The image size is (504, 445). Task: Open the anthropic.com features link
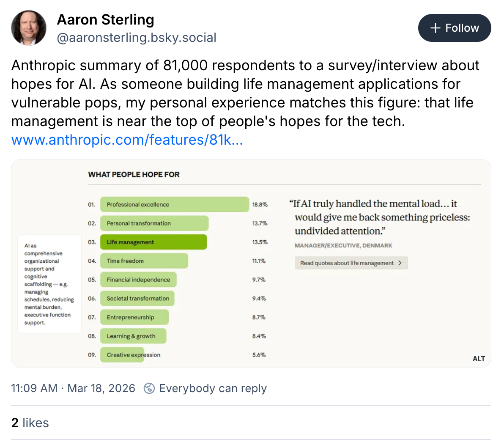point(127,140)
